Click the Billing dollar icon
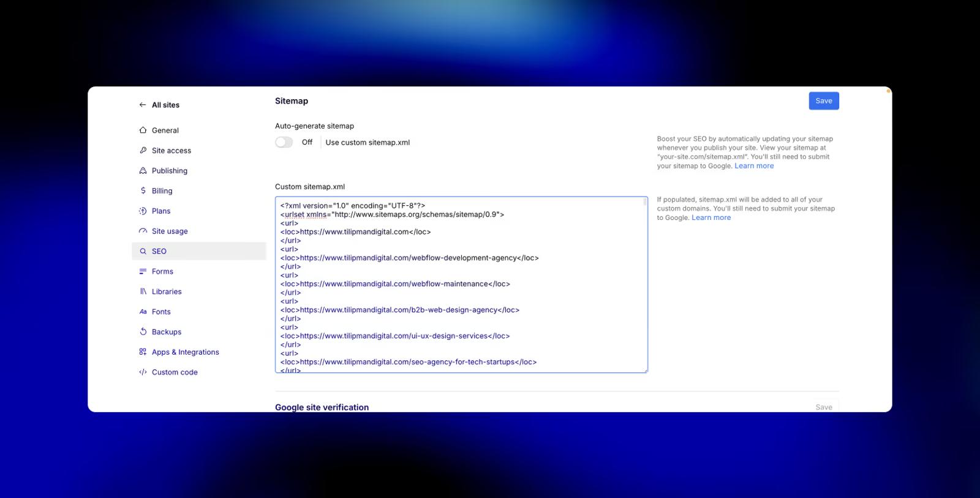 (x=143, y=191)
